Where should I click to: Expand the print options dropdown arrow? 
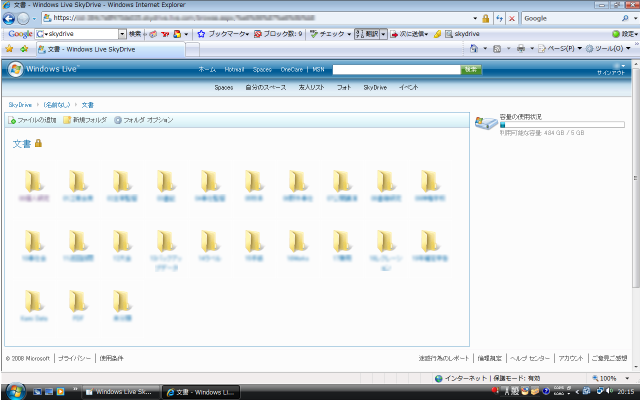click(532, 49)
